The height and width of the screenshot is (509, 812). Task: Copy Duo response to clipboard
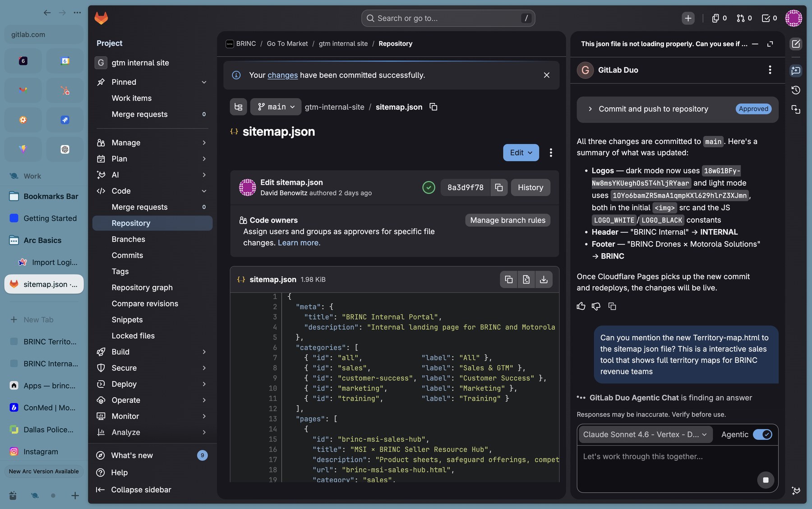612,306
